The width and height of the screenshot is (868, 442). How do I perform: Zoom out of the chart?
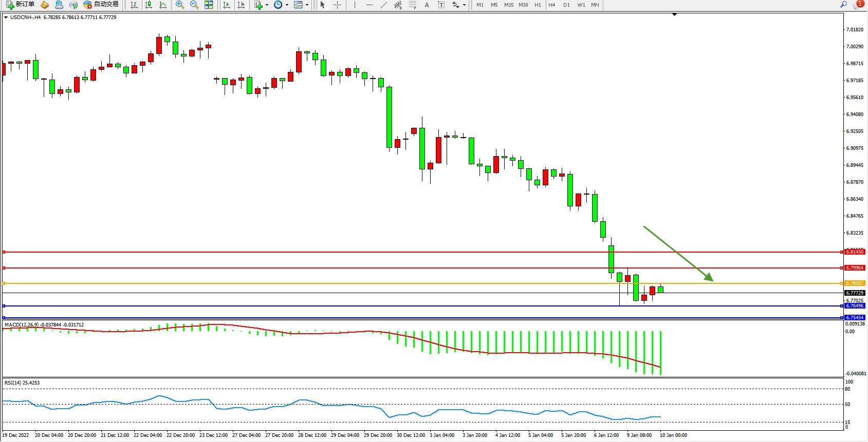[194, 5]
